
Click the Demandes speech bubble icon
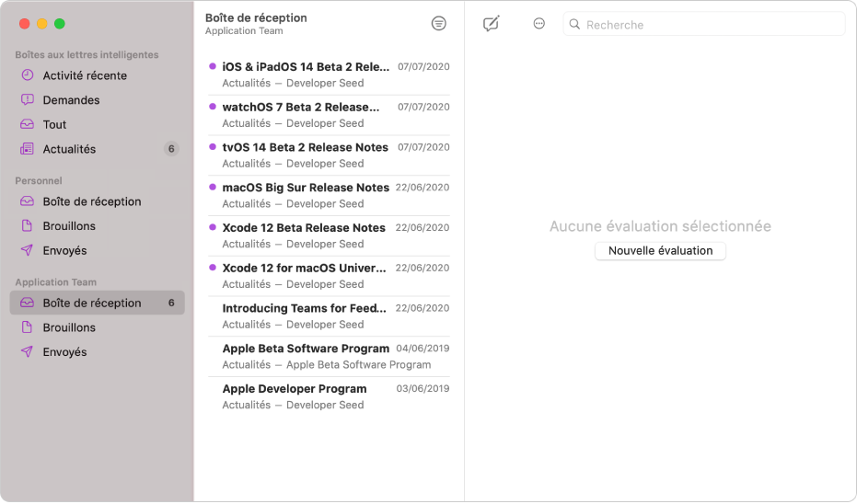(28, 100)
